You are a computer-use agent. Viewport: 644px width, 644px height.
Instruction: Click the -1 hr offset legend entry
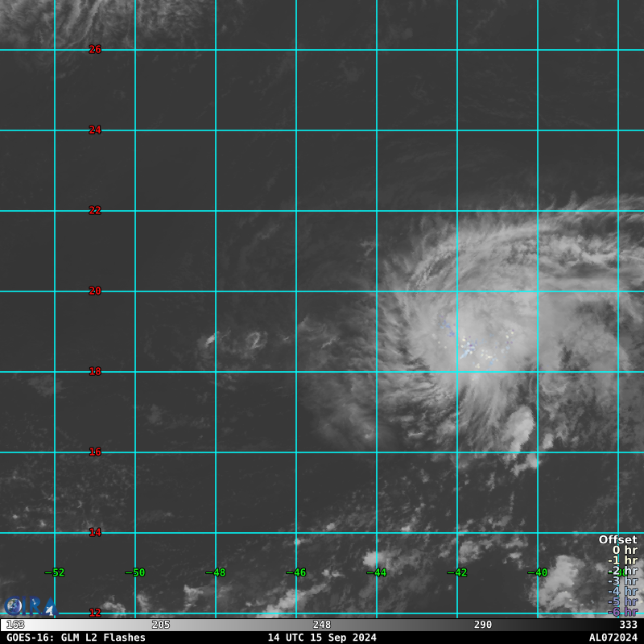[x=622, y=561]
